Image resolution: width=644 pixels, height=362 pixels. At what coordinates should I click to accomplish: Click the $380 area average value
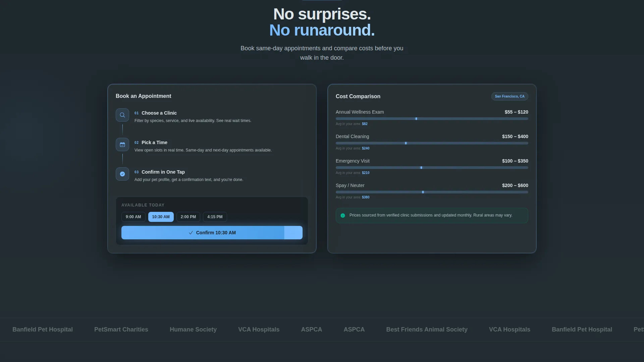(x=366, y=197)
